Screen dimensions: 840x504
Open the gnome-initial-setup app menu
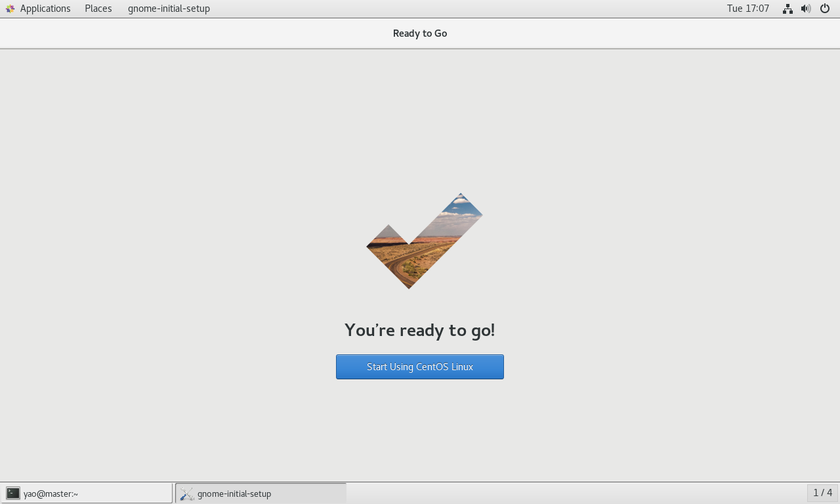click(x=169, y=9)
